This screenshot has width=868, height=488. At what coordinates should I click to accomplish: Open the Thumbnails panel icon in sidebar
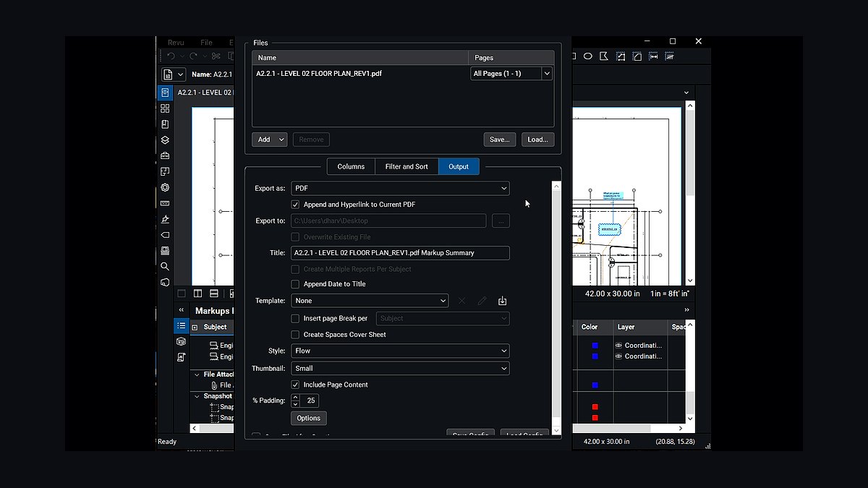pos(165,108)
